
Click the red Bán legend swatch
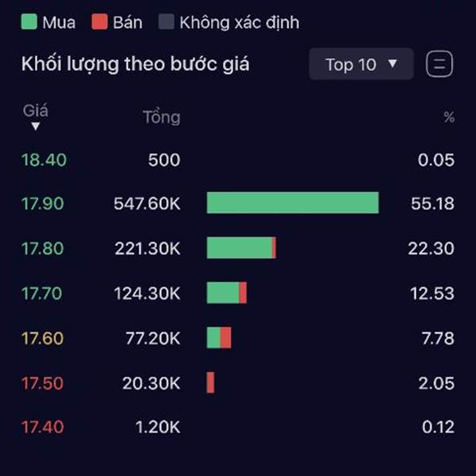99,22
